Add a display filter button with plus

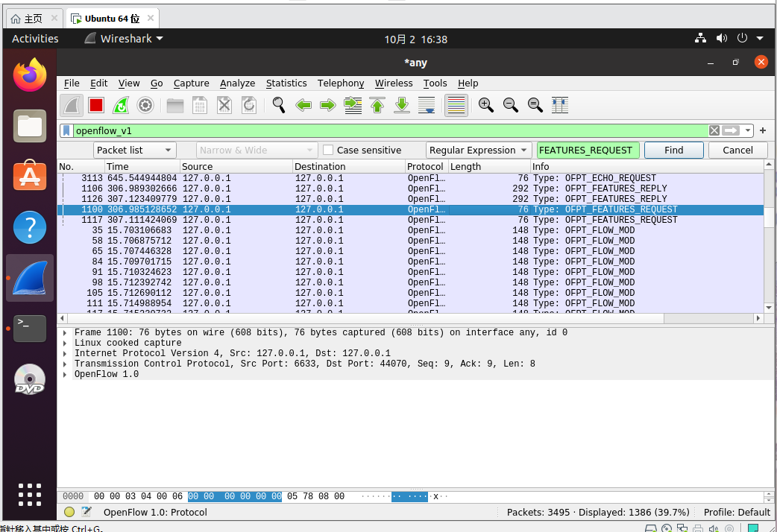click(x=763, y=131)
